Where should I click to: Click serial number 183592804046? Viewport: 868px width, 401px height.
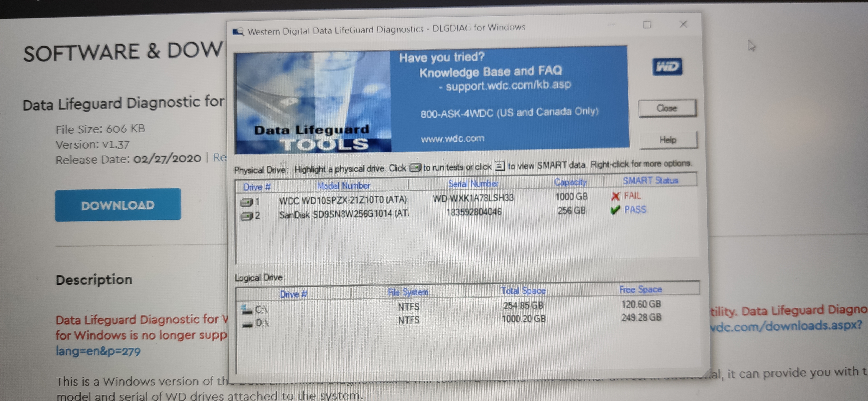tap(474, 212)
